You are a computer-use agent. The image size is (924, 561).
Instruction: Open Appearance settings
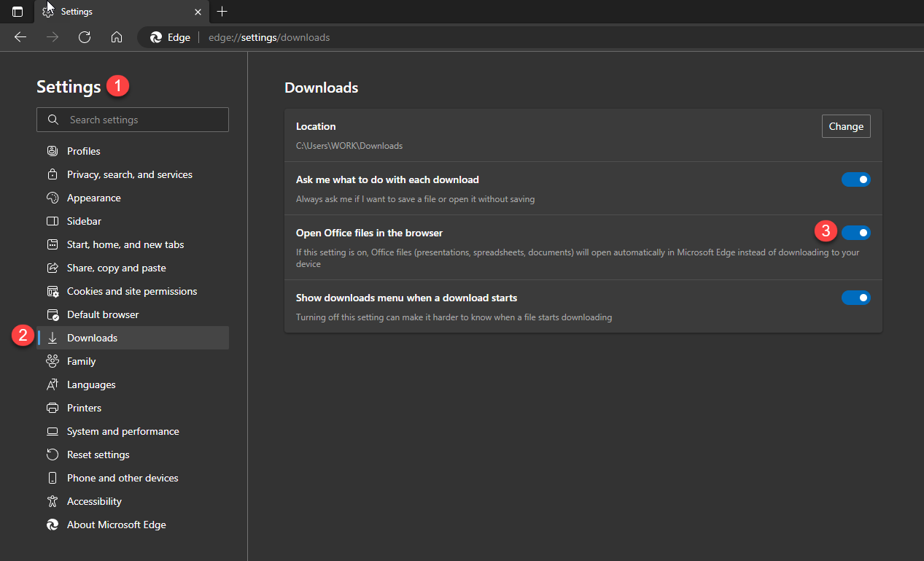coord(133,198)
